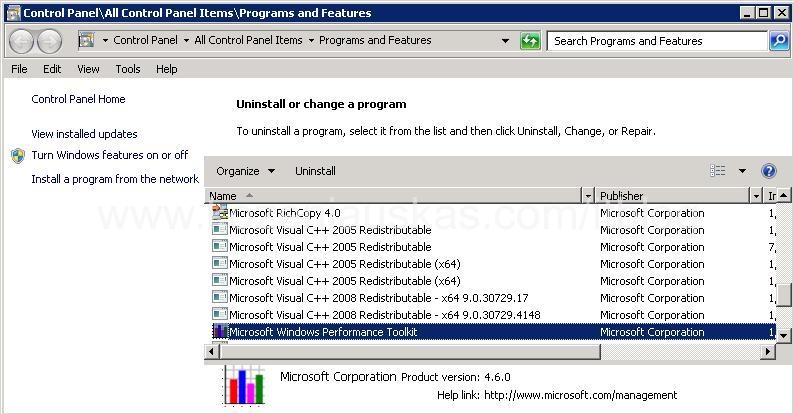Go to Control Panel Home
Screen dimensions: 794x414
click(x=78, y=99)
